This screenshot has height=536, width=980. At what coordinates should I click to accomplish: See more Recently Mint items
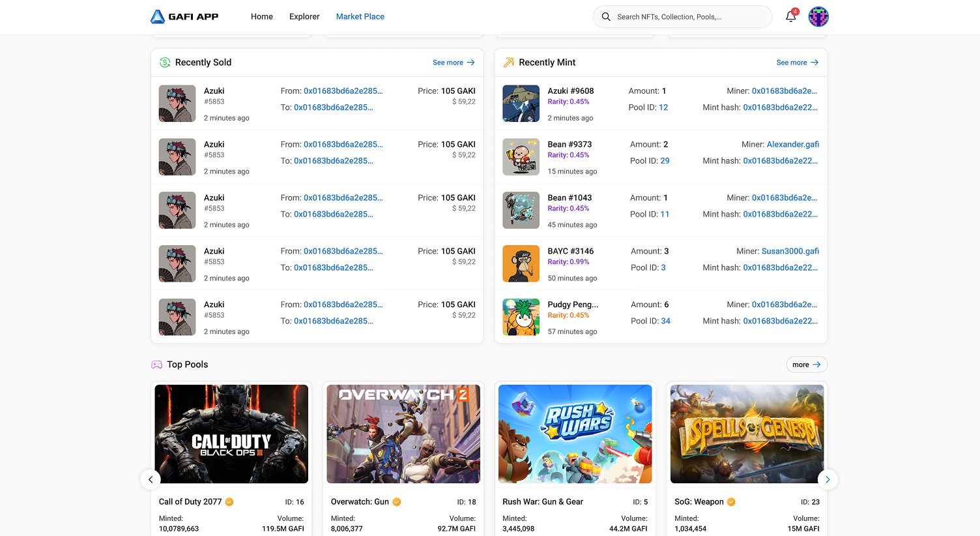[x=797, y=63]
